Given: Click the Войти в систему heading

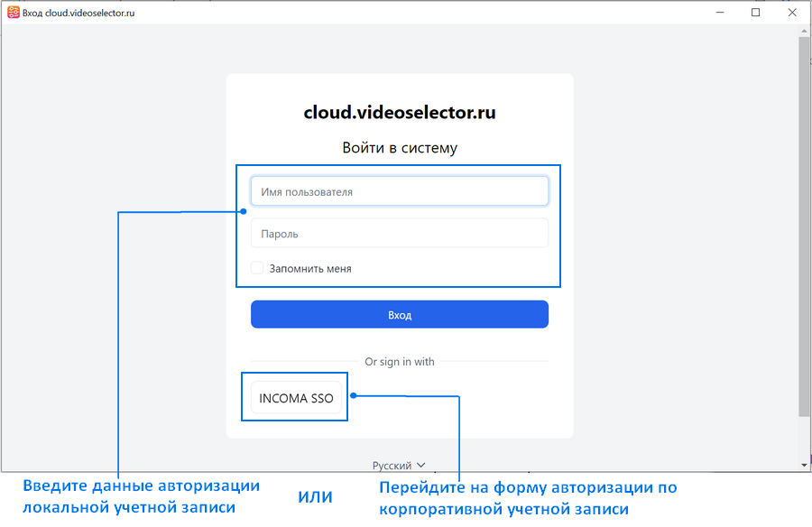Looking at the screenshot, I should (400, 148).
